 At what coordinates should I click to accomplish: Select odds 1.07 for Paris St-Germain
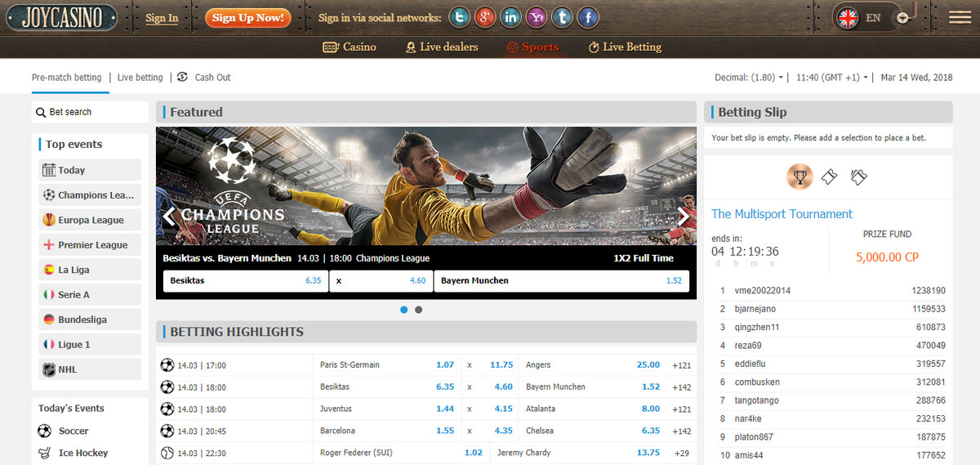click(445, 365)
